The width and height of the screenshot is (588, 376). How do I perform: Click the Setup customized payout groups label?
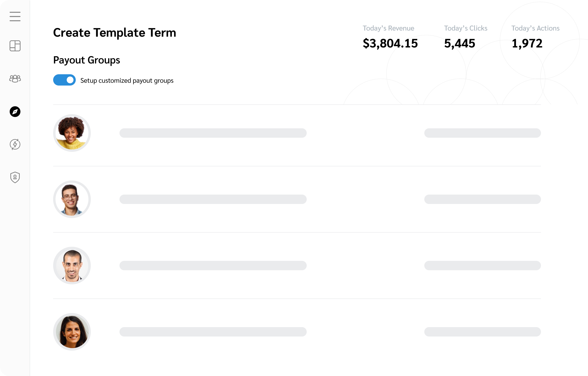pyautogui.click(x=127, y=80)
